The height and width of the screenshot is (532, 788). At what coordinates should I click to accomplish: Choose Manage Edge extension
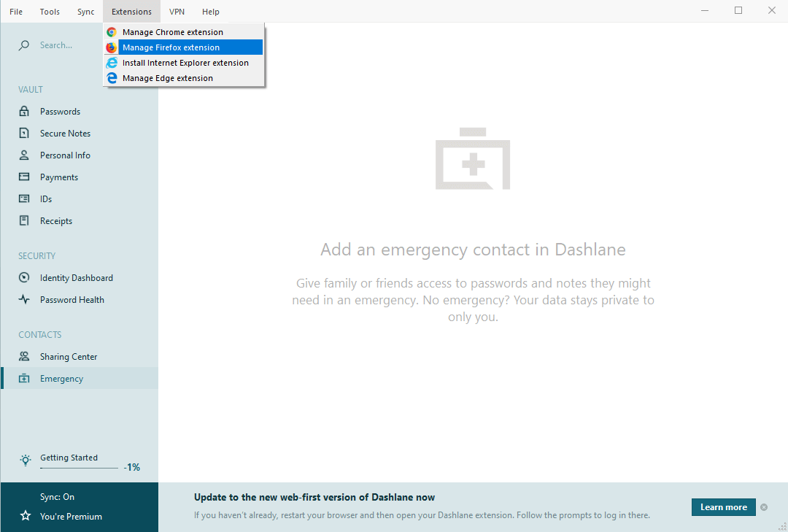(183, 78)
